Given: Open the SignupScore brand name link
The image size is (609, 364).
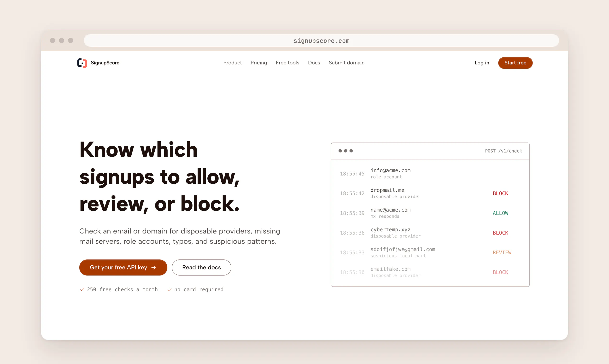Looking at the screenshot, I should [105, 63].
